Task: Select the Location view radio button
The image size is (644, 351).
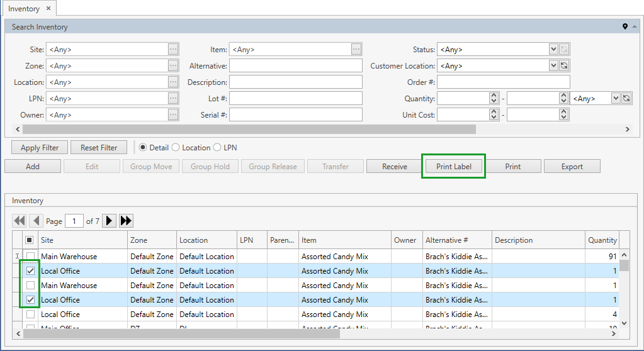Action: coord(176,148)
